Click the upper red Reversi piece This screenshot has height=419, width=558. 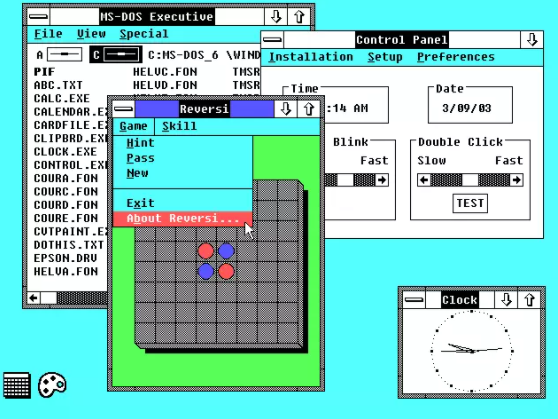tap(206, 251)
